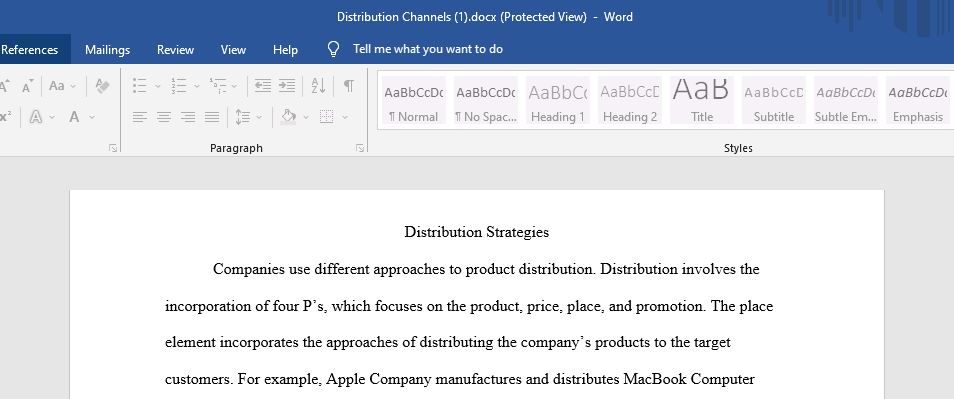Click the 'Tell me what you want to do' box

tap(428, 49)
